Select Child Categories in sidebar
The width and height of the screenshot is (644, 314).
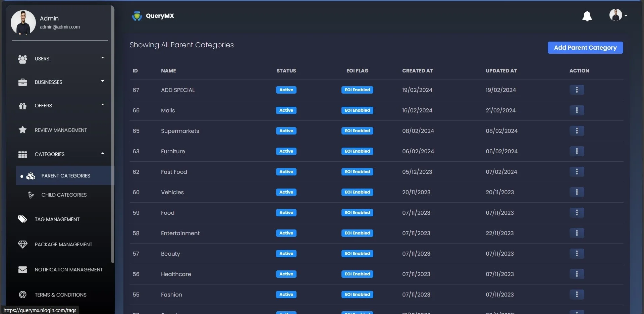click(x=64, y=195)
